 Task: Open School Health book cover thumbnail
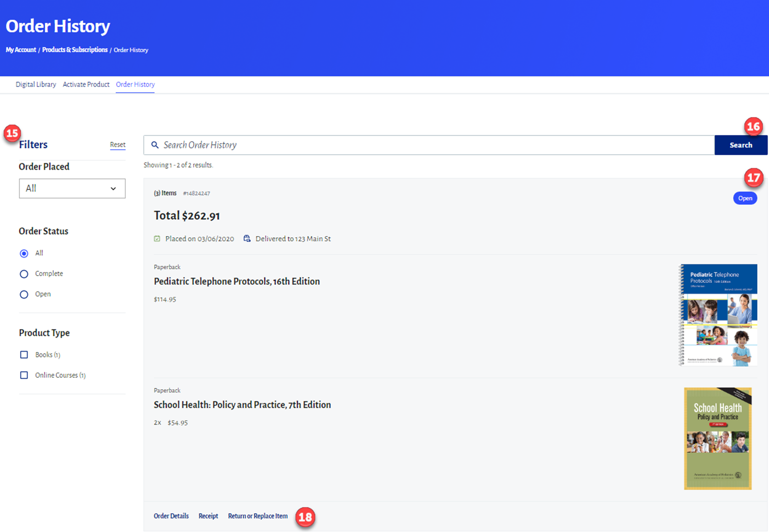pos(718,438)
